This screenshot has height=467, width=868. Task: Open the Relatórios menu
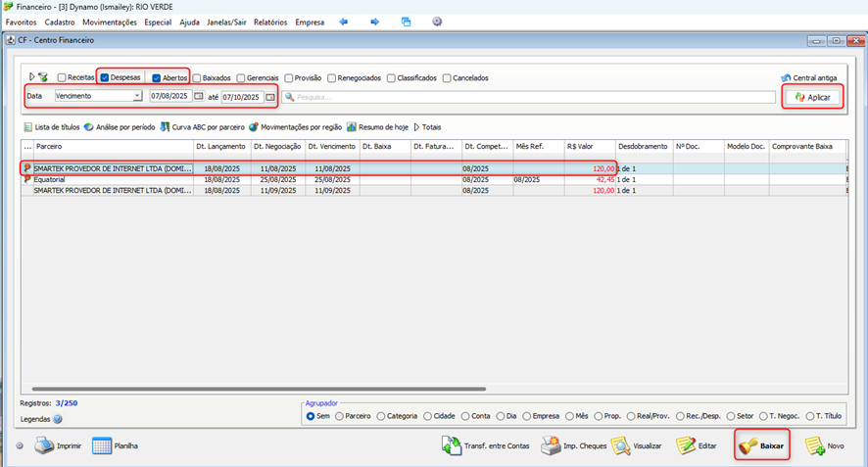click(x=270, y=22)
